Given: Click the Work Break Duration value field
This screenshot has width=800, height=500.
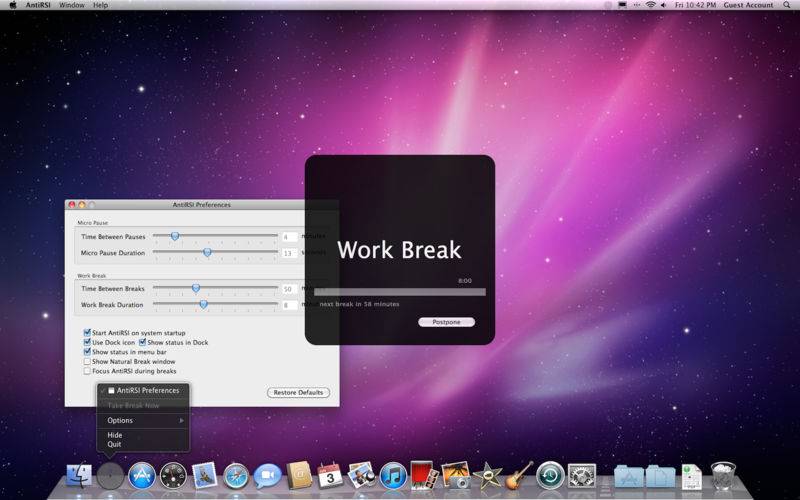Looking at the screenshot, I should (x=289, y=305).
